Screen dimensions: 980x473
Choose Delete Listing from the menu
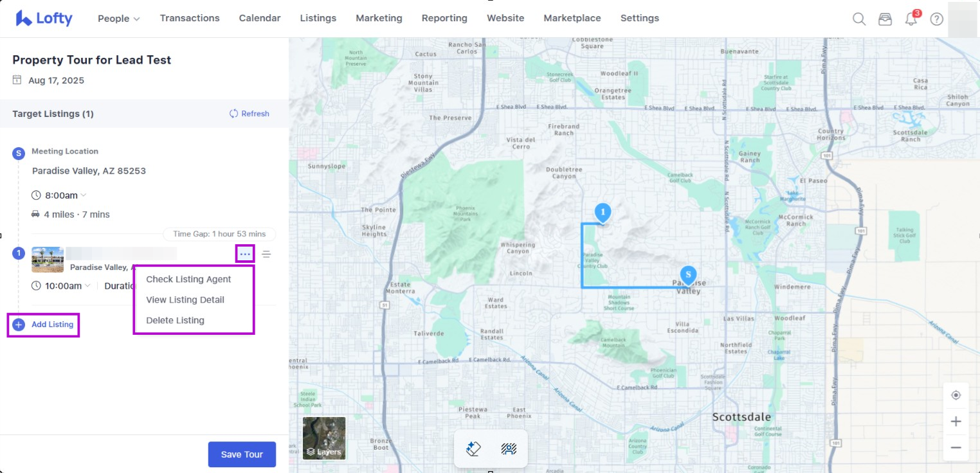click(x=175, y=320)
